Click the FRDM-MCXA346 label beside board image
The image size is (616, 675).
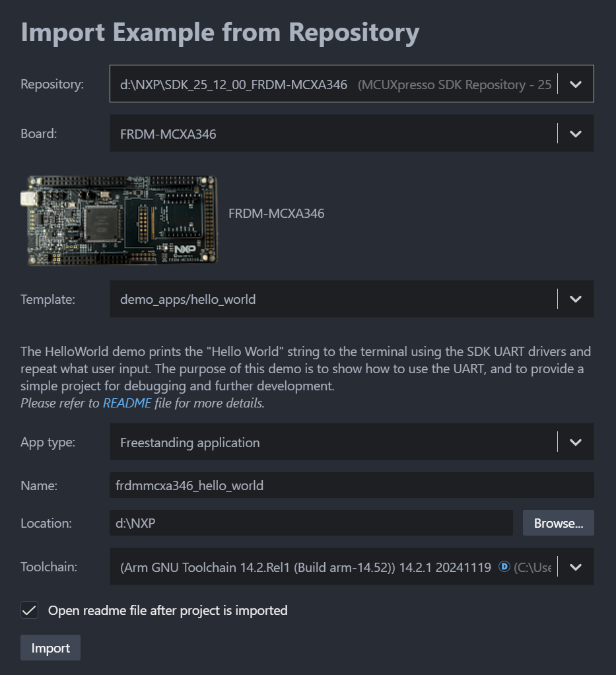[277, 213]
